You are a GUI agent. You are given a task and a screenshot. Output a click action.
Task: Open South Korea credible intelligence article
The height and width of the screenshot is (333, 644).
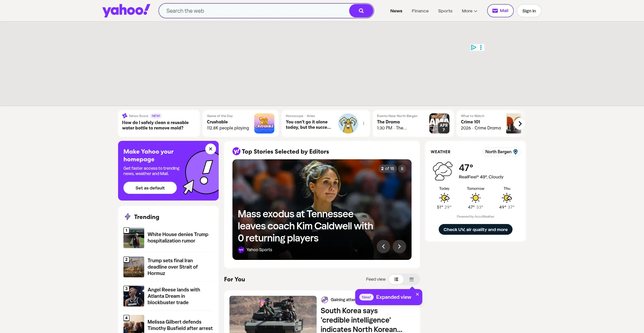click(x=362, y=320)
